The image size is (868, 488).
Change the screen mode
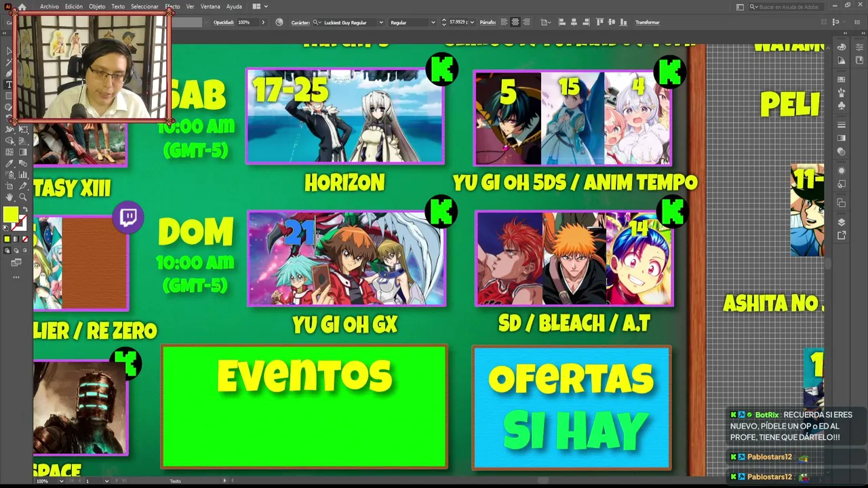[x=16, y=263]
